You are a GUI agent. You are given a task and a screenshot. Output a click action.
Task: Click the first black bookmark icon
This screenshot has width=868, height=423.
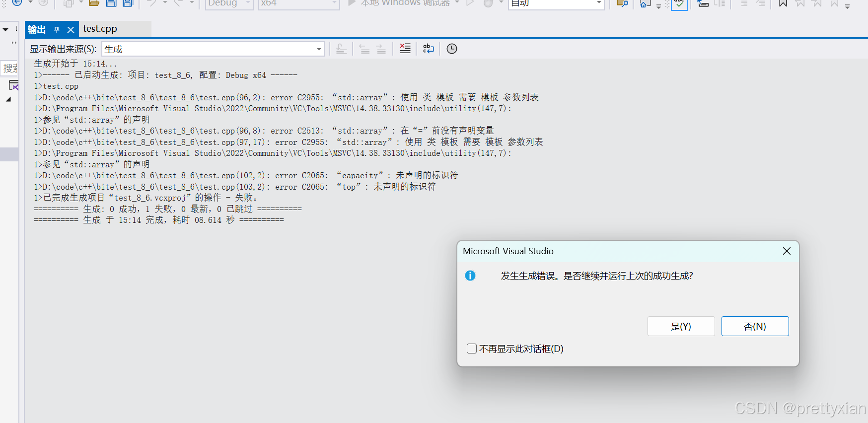[x=783, y=3]
